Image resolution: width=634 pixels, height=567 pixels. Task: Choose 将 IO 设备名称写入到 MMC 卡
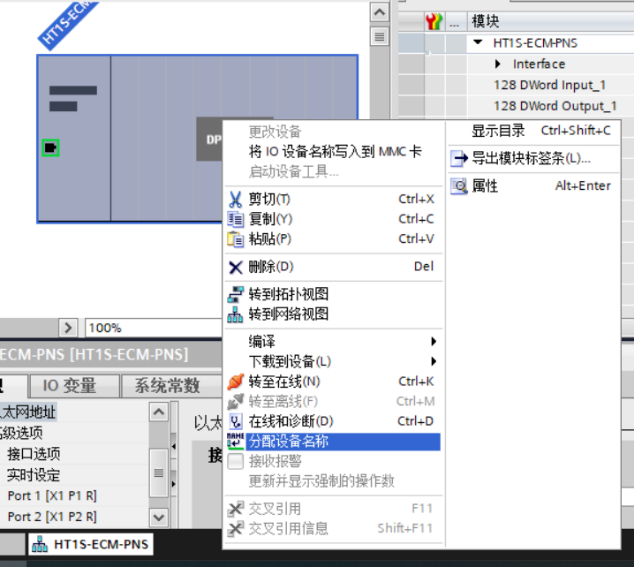pyautogui.click(x=334, y=152)
